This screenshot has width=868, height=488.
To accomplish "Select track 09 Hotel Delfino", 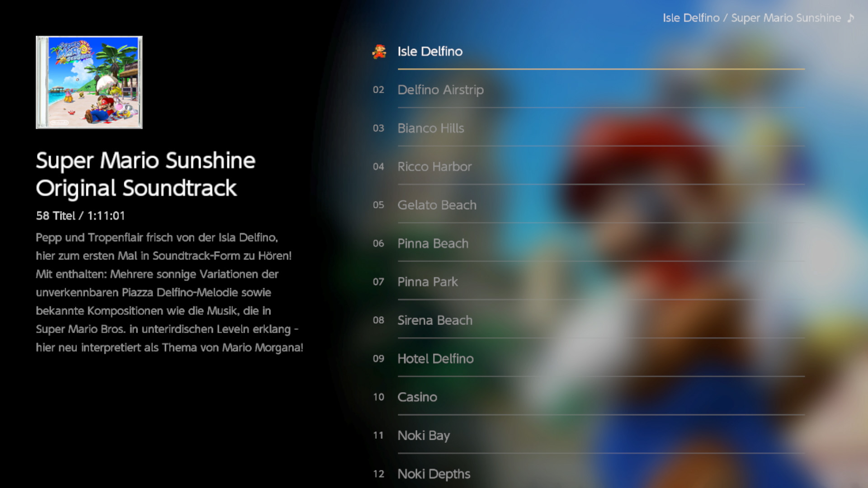I will pos(435,359).
